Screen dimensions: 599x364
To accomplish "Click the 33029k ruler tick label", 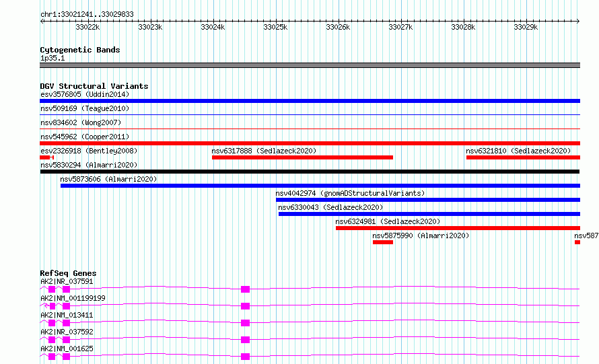I will [x=526, y=27].
